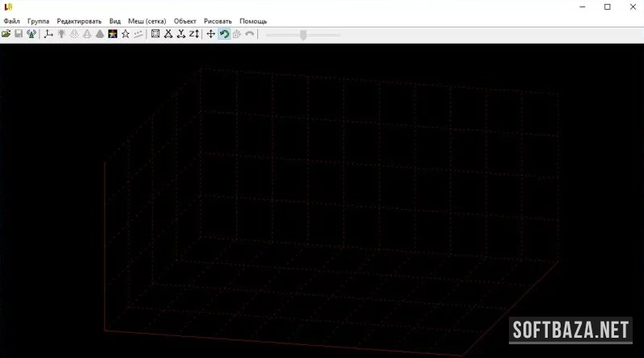Screen dimensions: 644x358
Task: Click the axes icon in toolbar
Action: coord(48,34)
